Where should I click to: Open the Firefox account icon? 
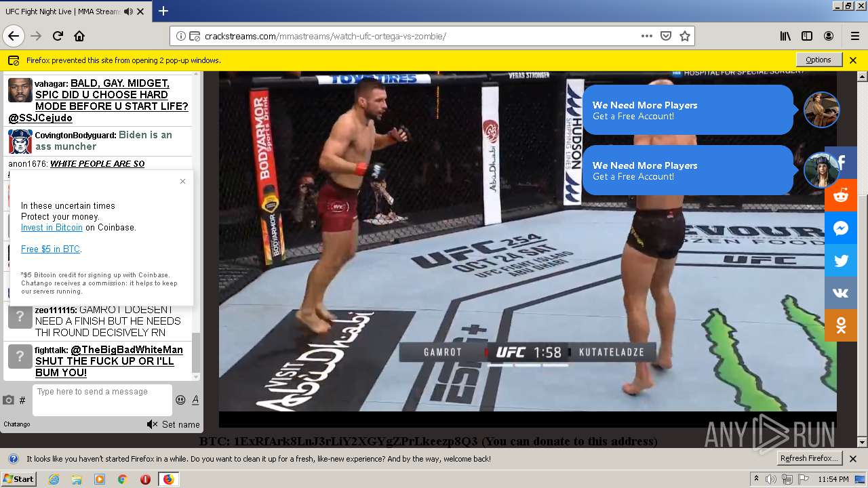(x=829, y=36)
